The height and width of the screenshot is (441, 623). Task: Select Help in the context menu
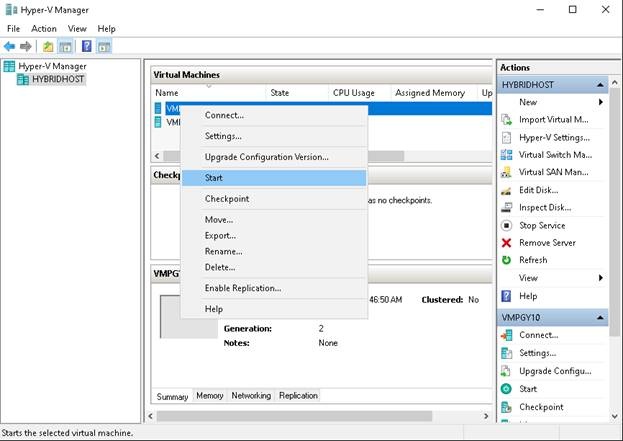[274, 309]
